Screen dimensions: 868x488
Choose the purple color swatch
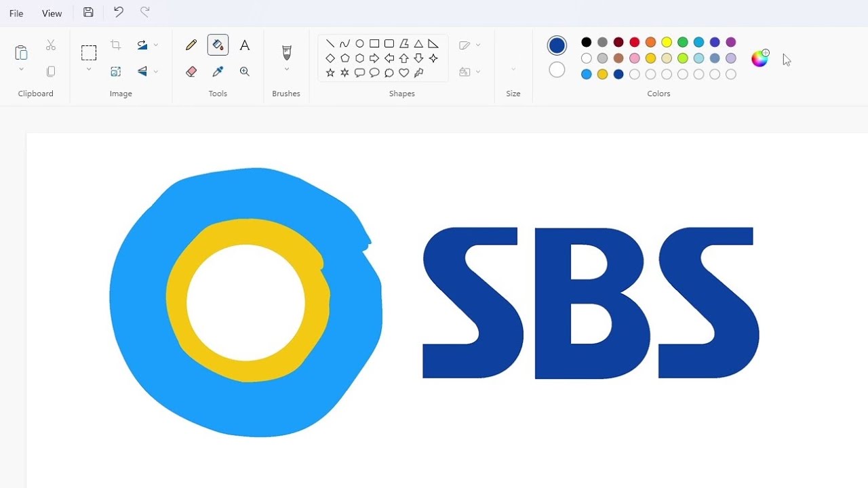pyautogui.click(x=731, y=42)
